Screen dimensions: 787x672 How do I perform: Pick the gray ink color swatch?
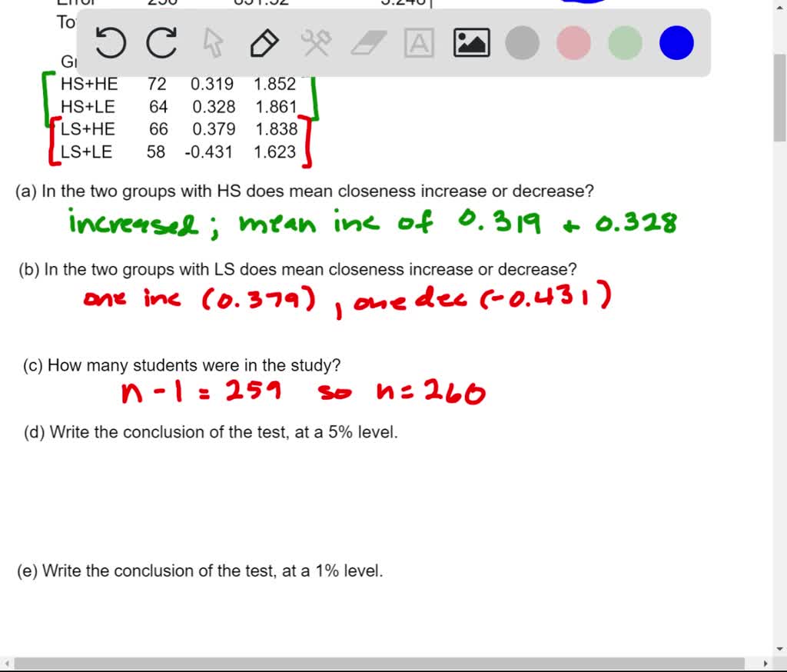tap(522, 43)
